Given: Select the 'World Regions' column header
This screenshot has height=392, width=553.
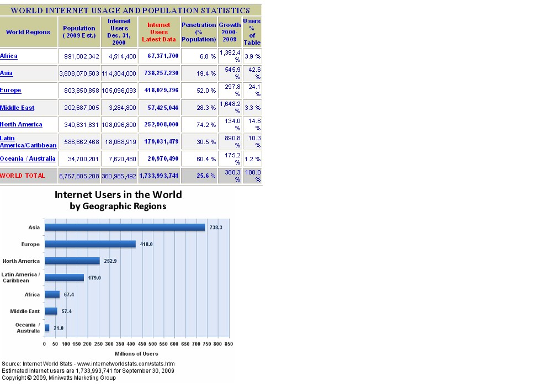Looking at the screenshot, I should 28,32.
